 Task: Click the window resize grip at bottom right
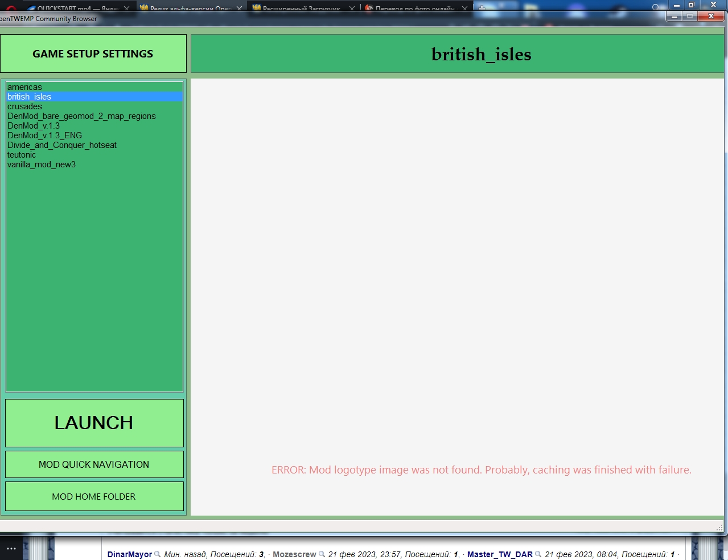(x=719, y=527)
